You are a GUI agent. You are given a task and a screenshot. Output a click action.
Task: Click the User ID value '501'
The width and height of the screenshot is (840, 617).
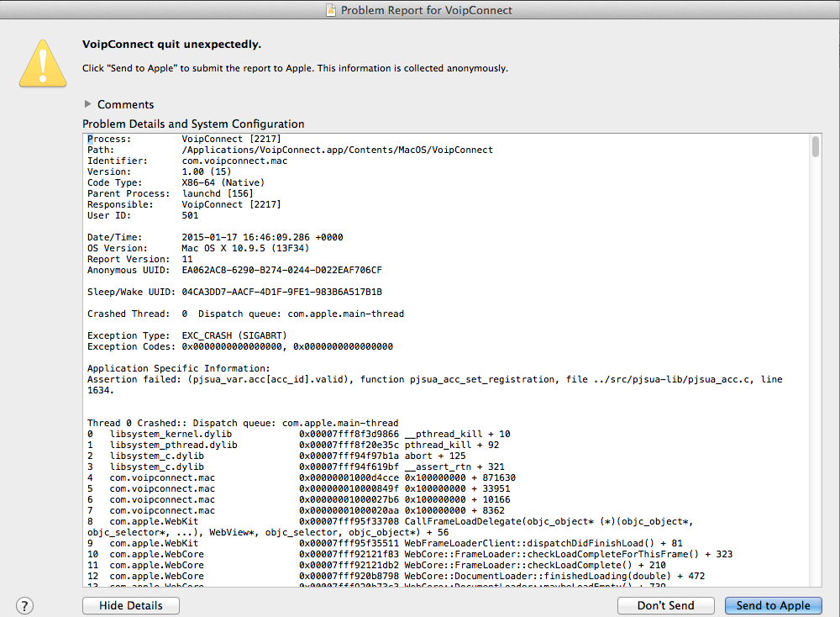190,215
